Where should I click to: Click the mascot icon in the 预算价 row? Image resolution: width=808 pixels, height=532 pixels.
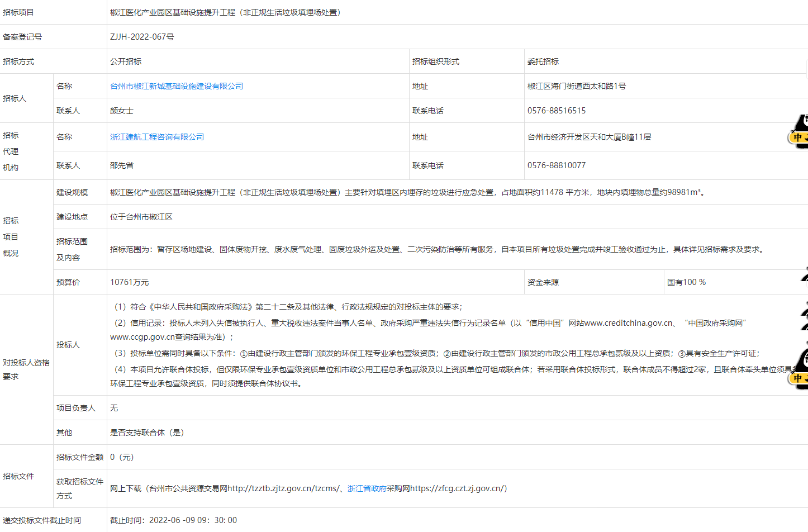click(x=804, y=276)
